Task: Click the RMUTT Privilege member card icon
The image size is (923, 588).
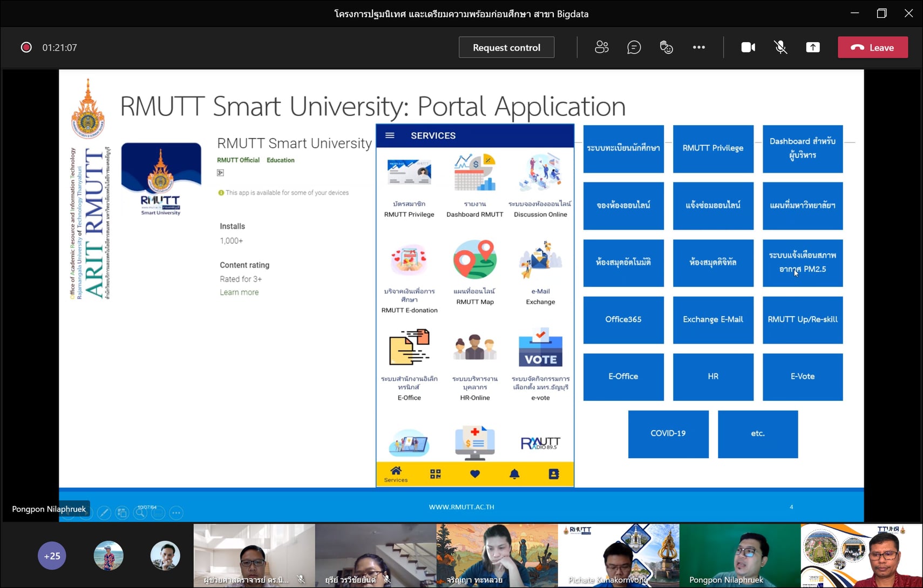Action: [409, 173]
